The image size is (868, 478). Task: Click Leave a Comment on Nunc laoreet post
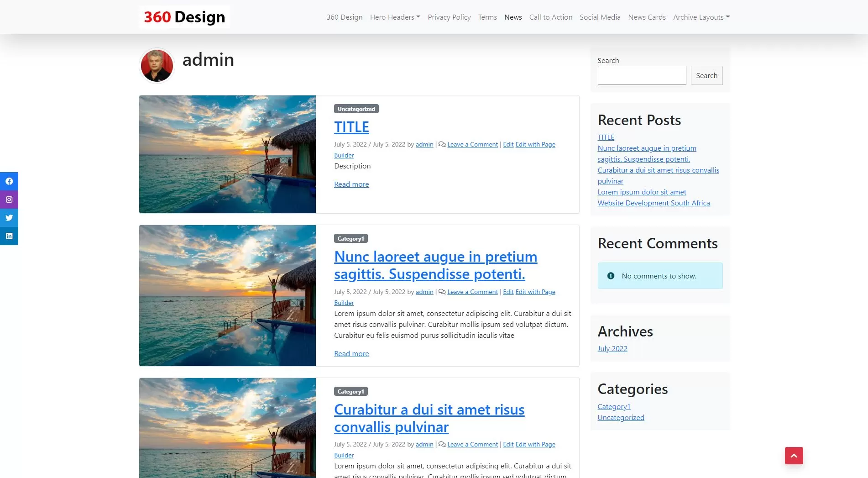(472, 292)
